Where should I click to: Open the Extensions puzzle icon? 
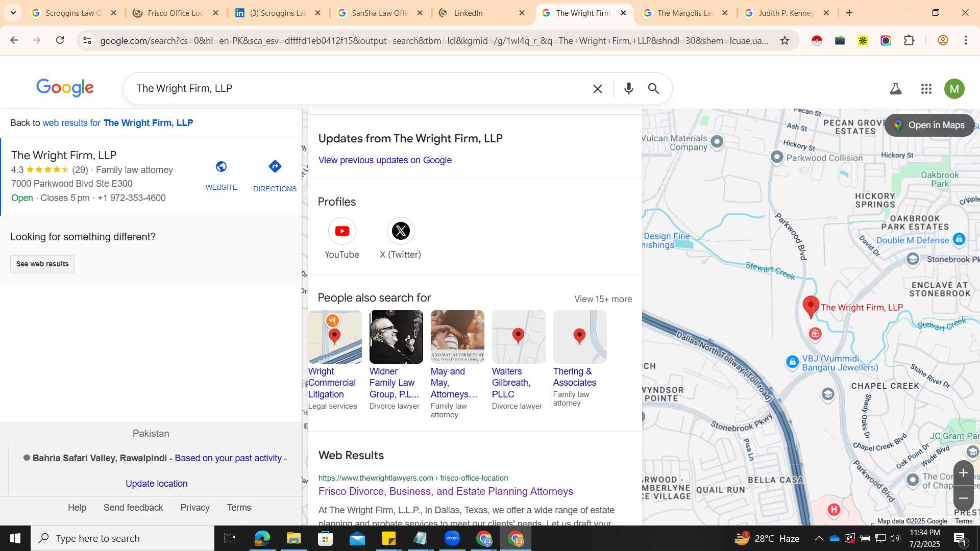[x=909, y=40]
